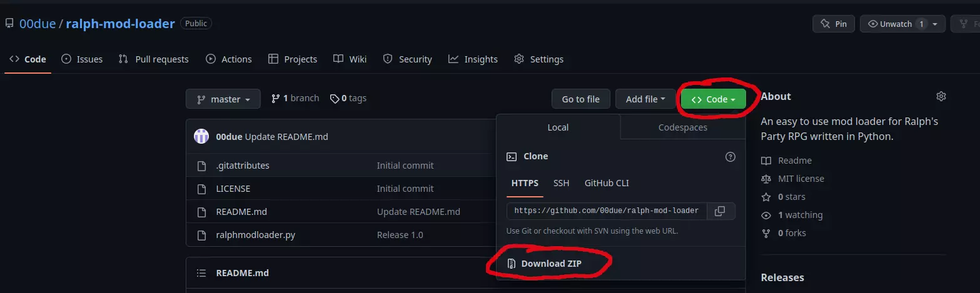
Task: Select the GitHub CLI clone option
Action: 607,183
